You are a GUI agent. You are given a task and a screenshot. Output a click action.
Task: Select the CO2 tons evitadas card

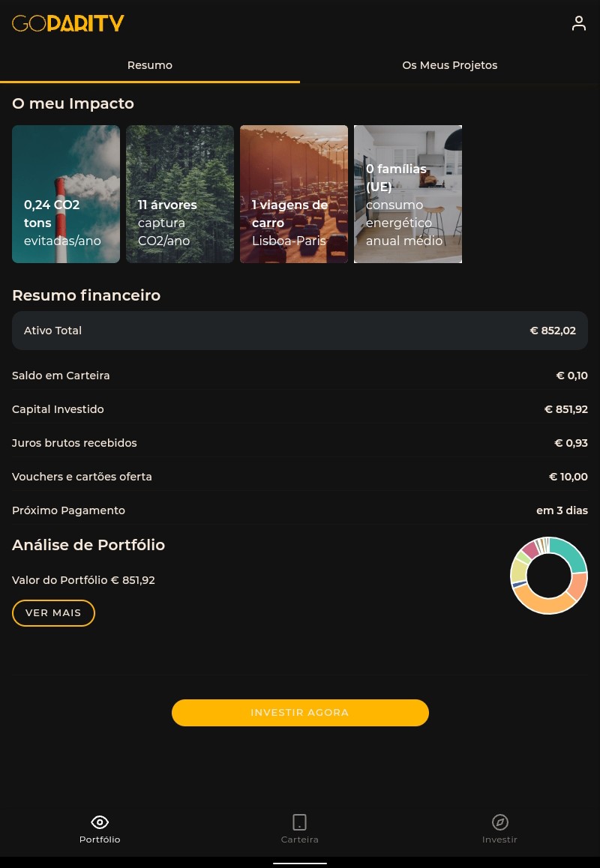point(66,194)
